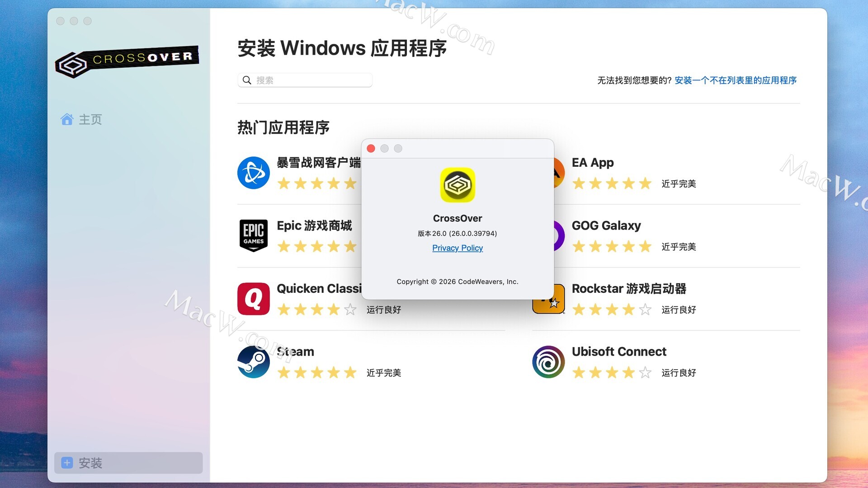Click the Rockstar 游戏启动器 title

coord(628,289)
